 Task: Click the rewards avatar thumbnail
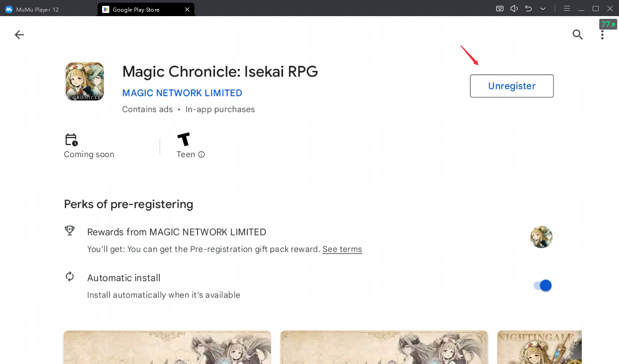(541, 237)
